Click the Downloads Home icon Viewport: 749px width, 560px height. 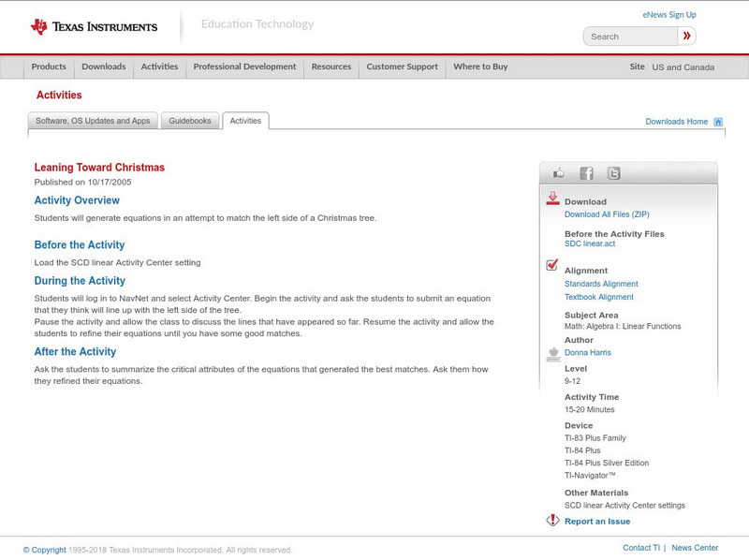[x=716, y=121]
